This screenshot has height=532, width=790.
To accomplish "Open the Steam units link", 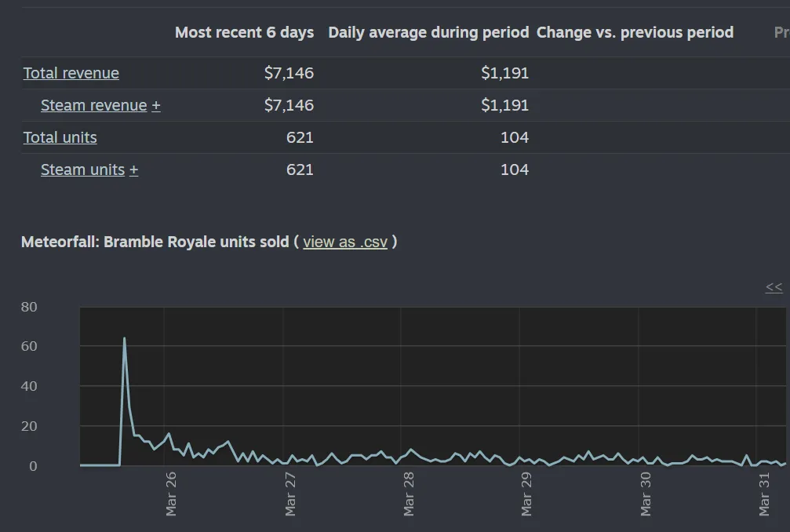I will point(82,169).
